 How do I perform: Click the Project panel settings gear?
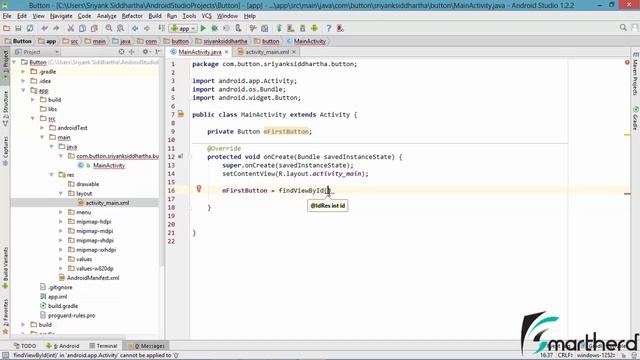coord(145,52)
